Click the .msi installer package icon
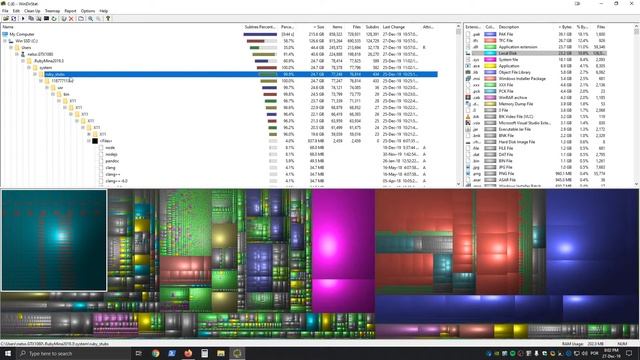The height and width of the screenshot is (360, 640). (x=468, y=78)
